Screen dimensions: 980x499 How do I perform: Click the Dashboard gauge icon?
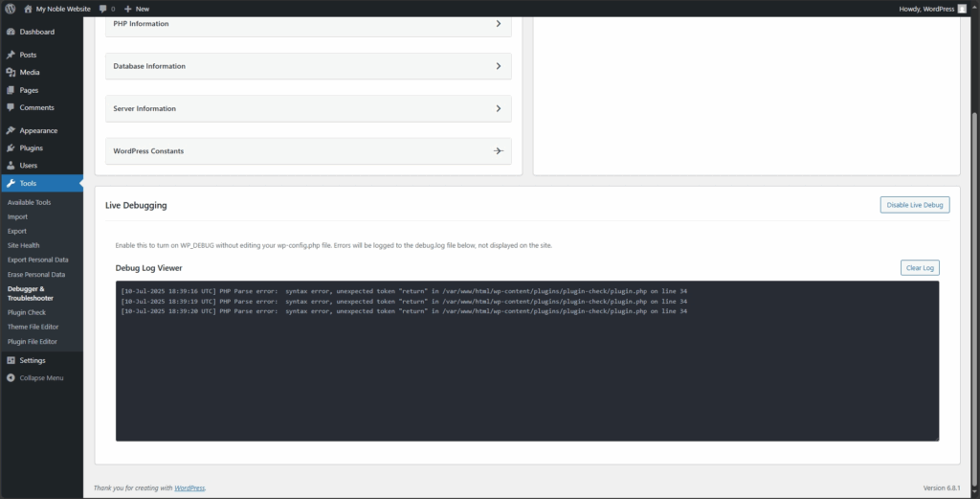(x=11, y=32)
